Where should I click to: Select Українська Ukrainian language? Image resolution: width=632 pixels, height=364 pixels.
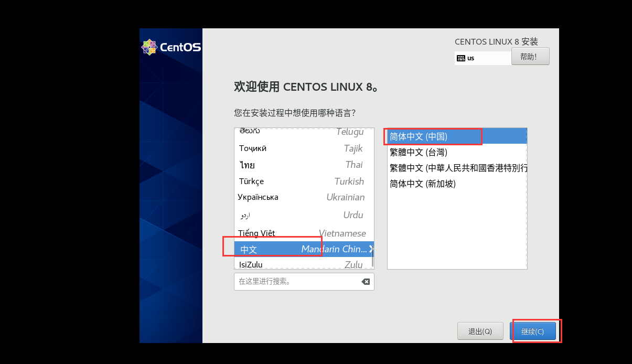[x=304, y=197]
